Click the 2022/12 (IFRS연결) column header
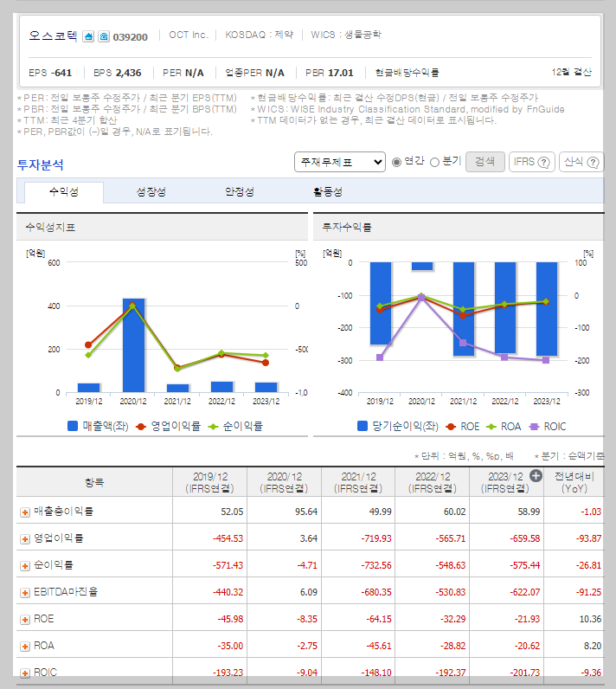 point(433,482)
